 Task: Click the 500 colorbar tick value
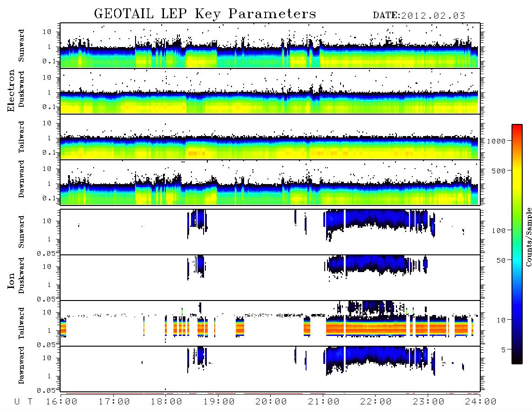click(x=499, y=171)
